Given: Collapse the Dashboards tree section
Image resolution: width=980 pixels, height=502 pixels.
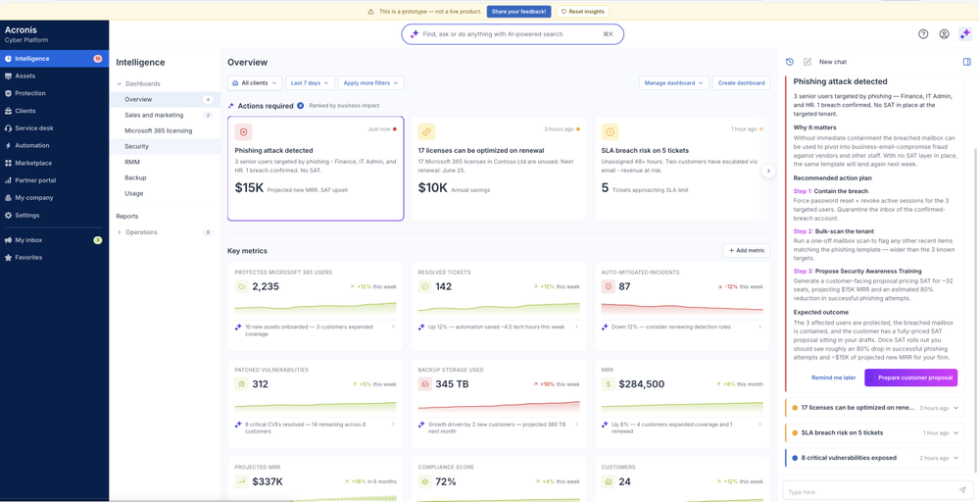Looking at the screenshot, I should pyautogui.click(x=120, y=83).
